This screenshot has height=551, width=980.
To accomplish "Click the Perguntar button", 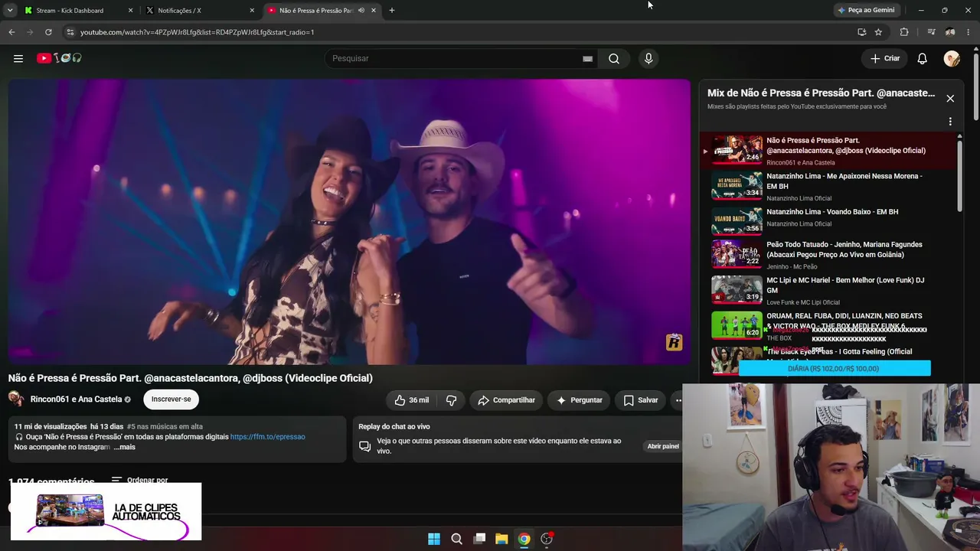I will click(579, 400).
